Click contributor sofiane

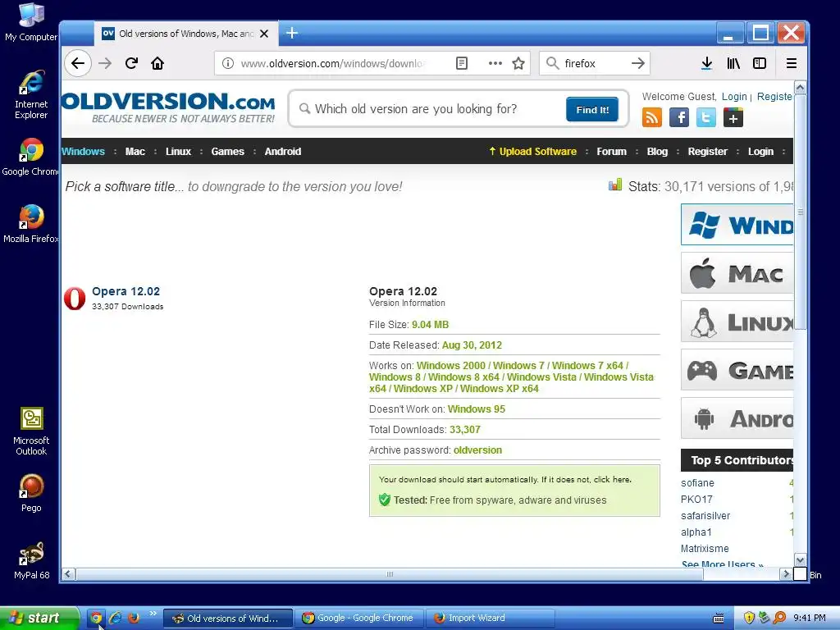pyautogui.click(x=697, y=482)
